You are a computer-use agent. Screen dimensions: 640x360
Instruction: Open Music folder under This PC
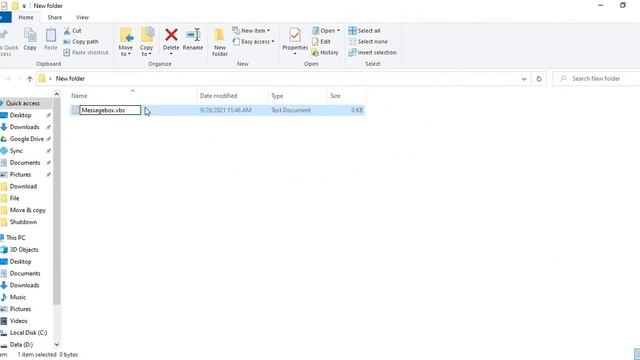(x=18, y=297)
